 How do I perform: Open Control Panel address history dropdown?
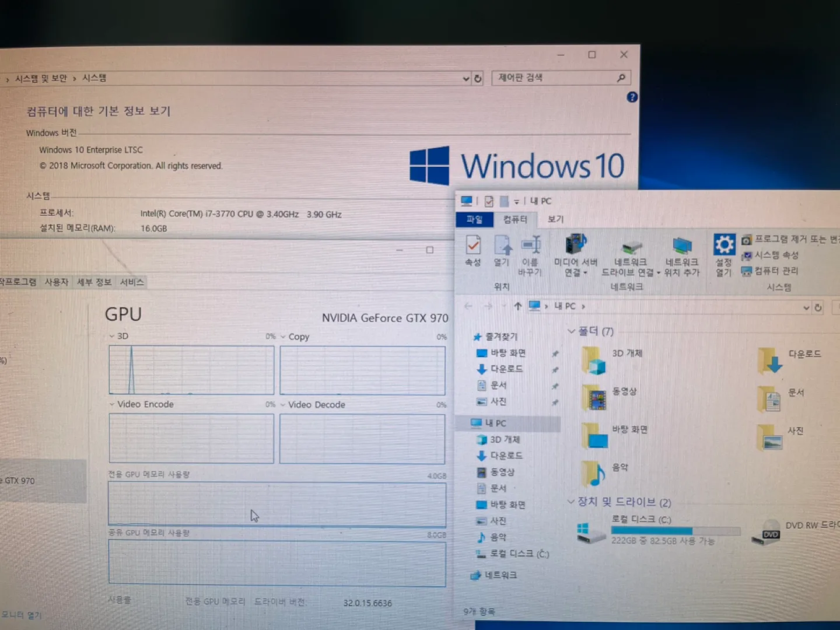click(466, 78)
